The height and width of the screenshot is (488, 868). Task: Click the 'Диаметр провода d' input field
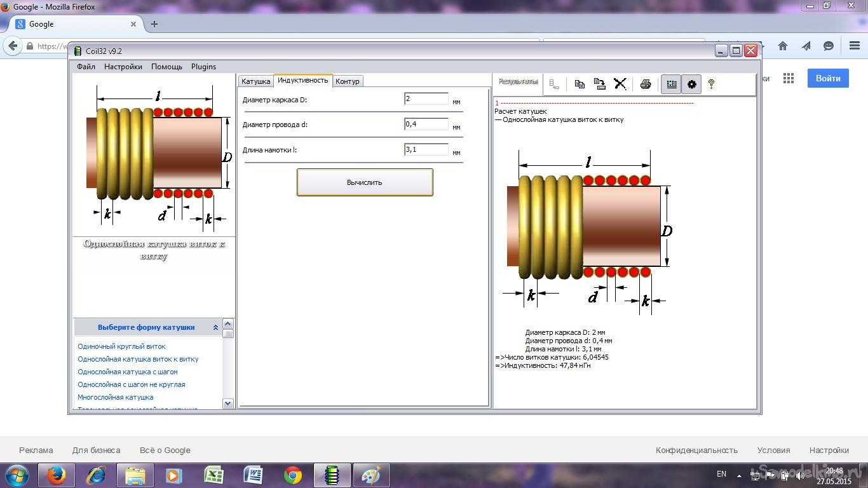pyautogui.click(x=426, y=125)
